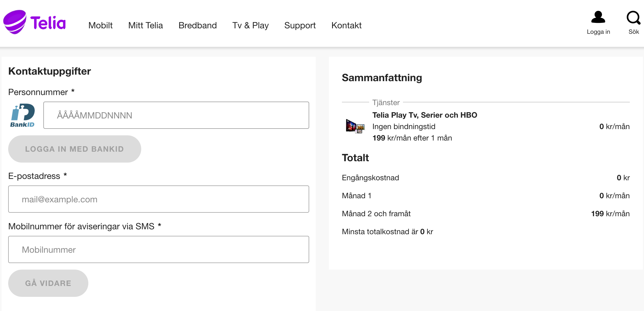Open the Mitt Telia menu
The height and width of the screenshot is (311, 644).
(x=145, y=25)
